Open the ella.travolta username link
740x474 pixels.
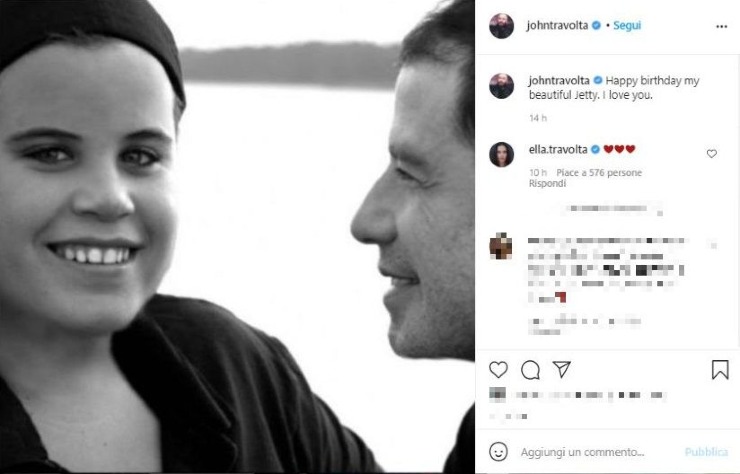558,150
